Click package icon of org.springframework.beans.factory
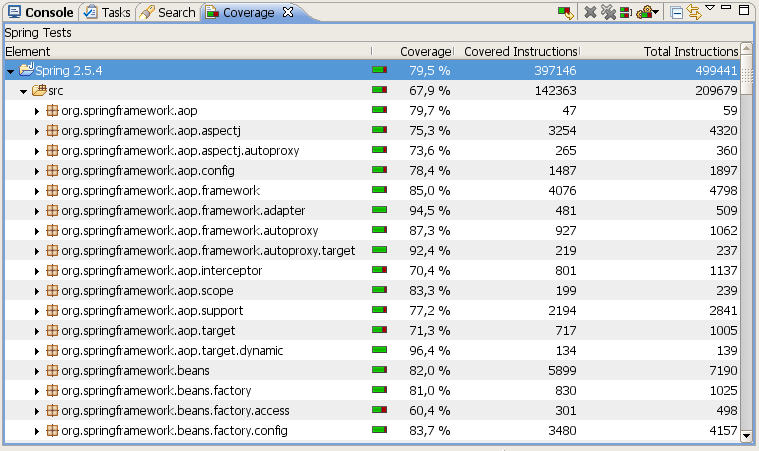Viewport: 759px width, 451px height. click(52, 390)
